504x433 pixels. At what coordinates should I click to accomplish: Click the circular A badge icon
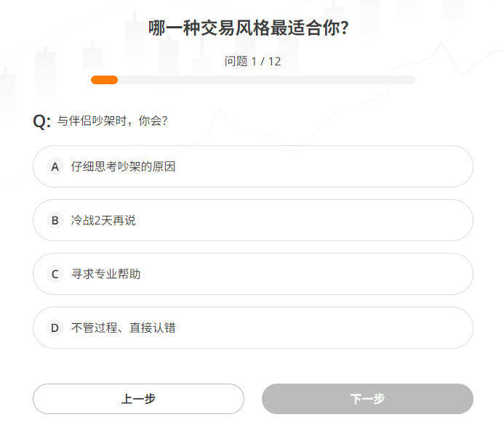pyautogui.click(x=55, y=166)
